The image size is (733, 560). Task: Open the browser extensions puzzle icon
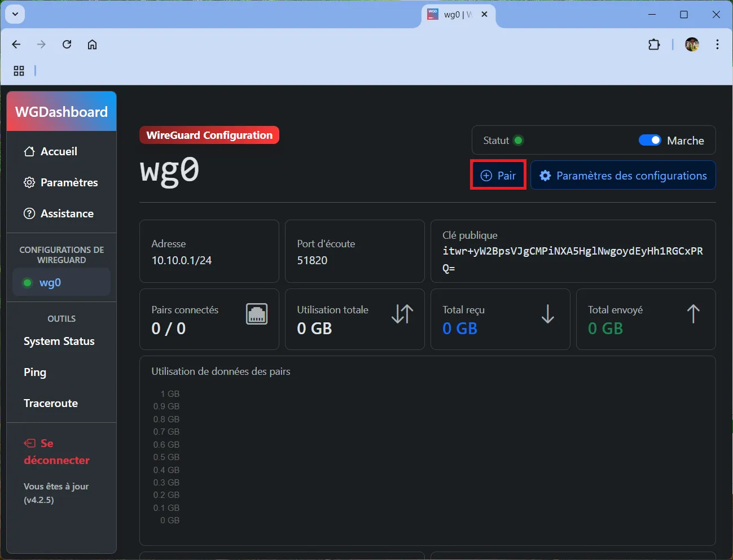pyautogui.click(x=654, y=44)
